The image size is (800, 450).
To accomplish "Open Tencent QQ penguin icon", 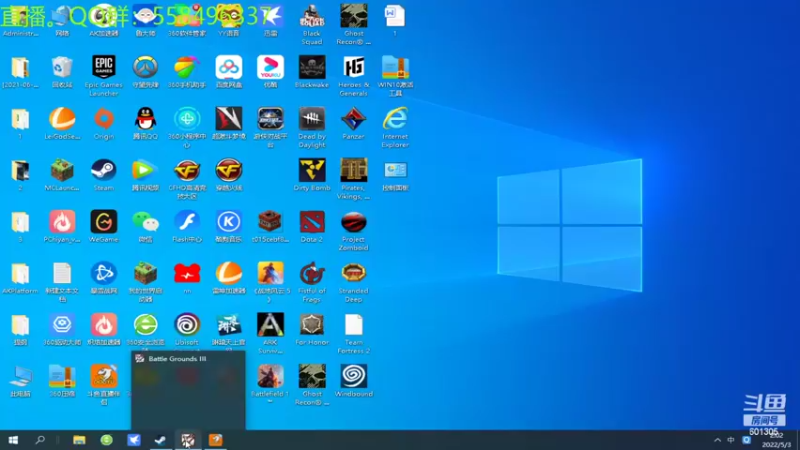I will (145, 119).
